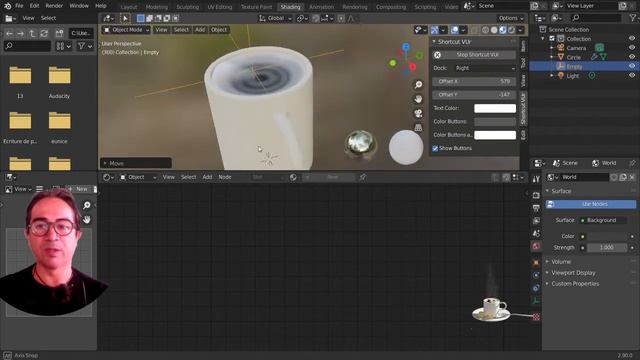Go to parent directory in file browser
The height and width of the screenshot is (360, 640).
(32, 33)
